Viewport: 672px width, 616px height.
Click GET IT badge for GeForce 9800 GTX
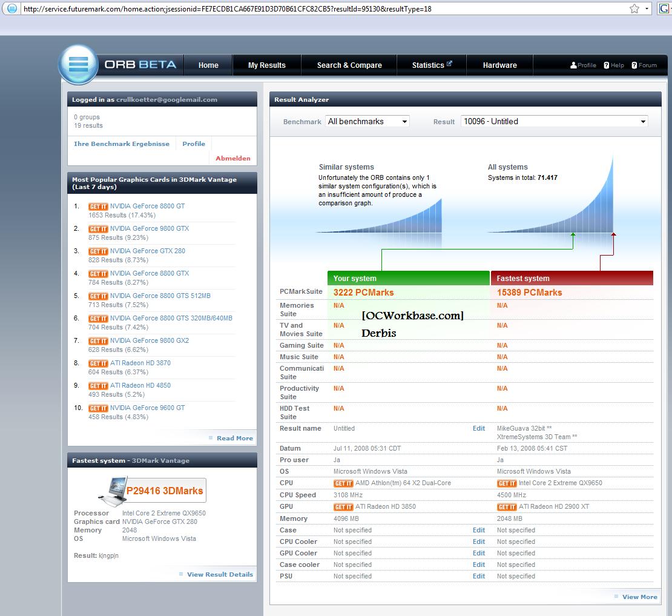(98, 229)
